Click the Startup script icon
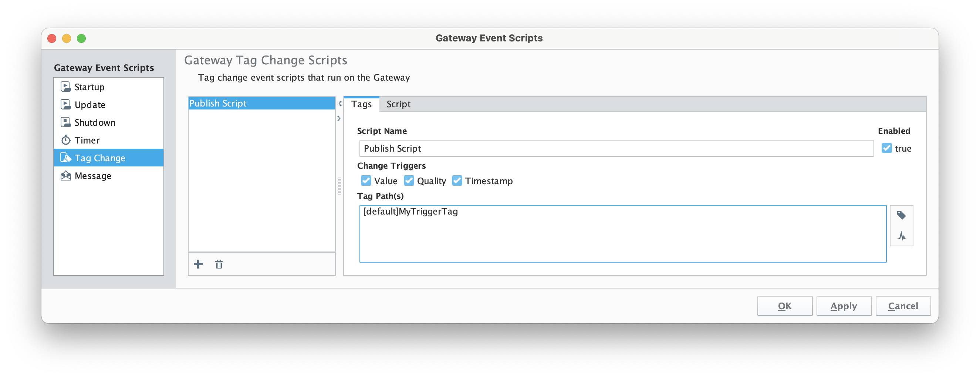 pyautogui.click(x=65, y=87)
